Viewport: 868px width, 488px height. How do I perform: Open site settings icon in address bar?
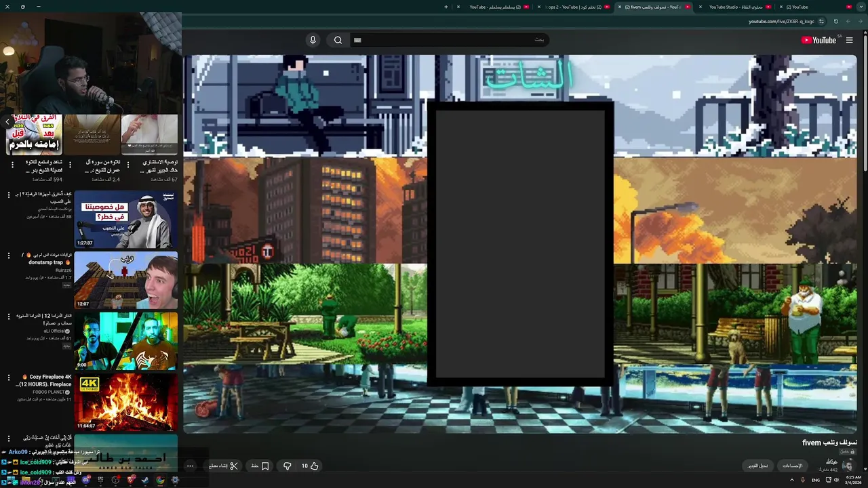pos(821,21)
